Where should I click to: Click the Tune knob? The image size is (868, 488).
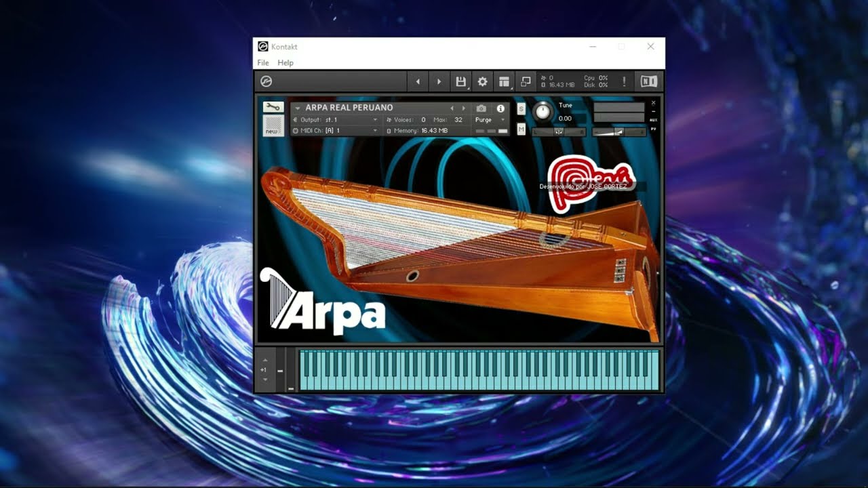(x=542, y=112)
